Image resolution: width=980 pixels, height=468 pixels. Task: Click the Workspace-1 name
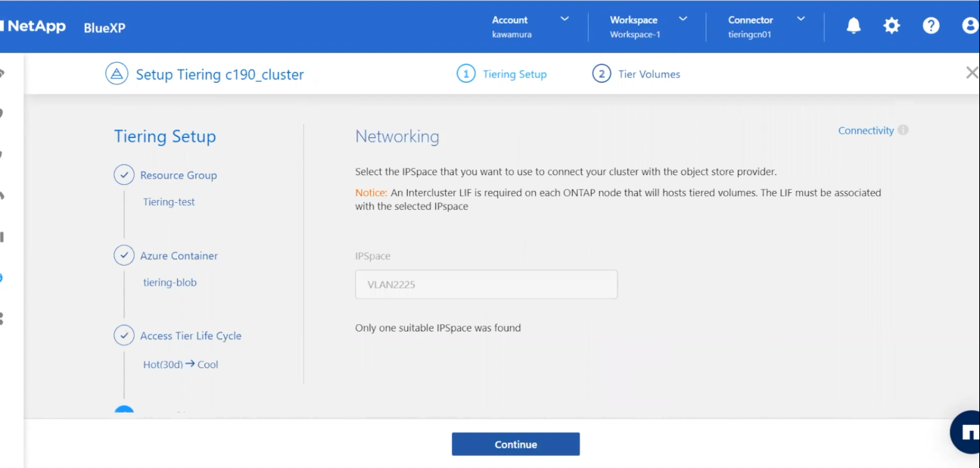635,34
